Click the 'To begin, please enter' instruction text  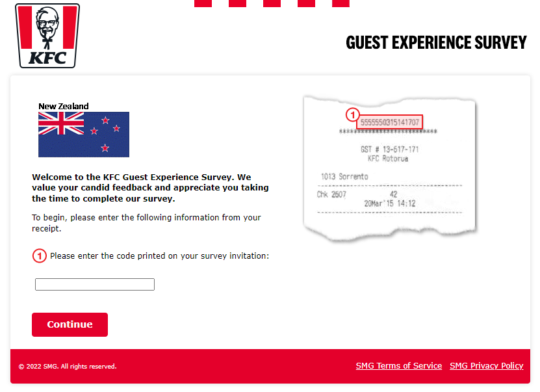[x=146, y=223]
